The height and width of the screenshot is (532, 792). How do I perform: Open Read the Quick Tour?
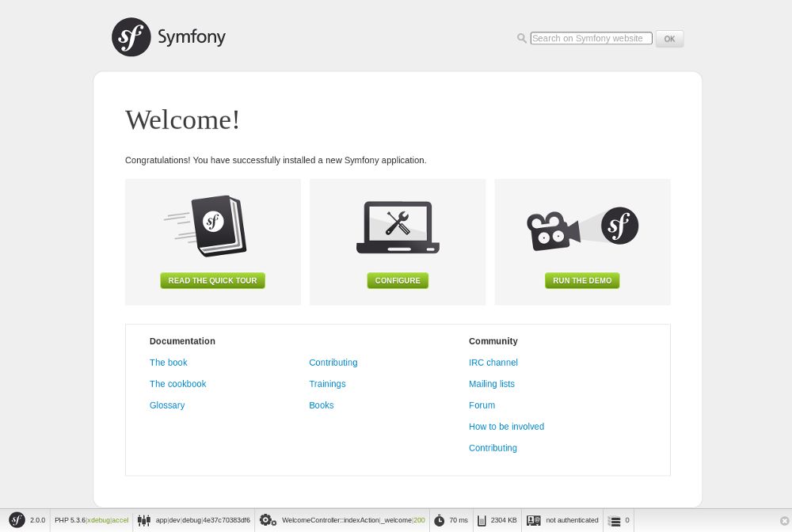[x=212, y=280]
